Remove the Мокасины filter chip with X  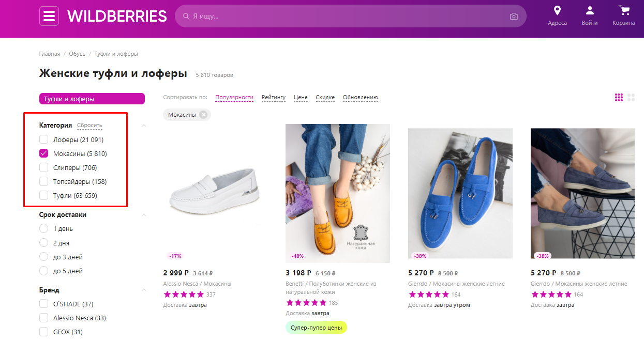(x=203, y=115)
